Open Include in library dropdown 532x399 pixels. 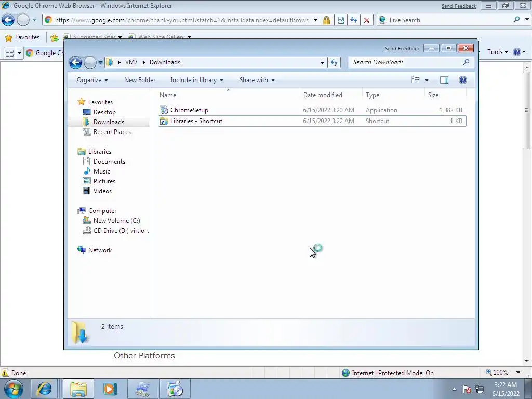click(x=197, y=80)
